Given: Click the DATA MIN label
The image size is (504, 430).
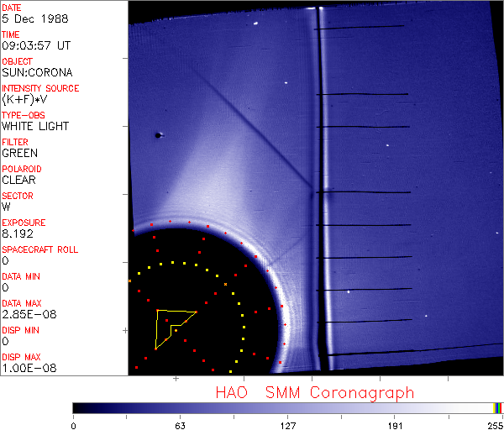Looking at the screenshot, I should point(21,276).
